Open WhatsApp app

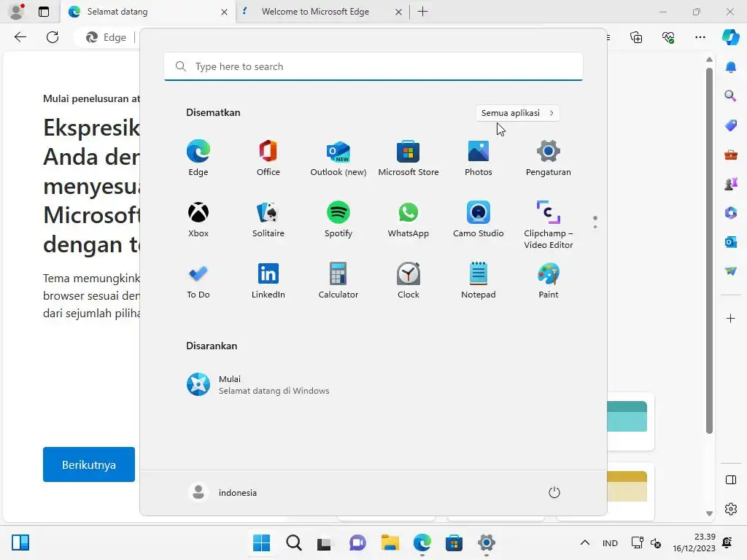(x=409, y=219)
